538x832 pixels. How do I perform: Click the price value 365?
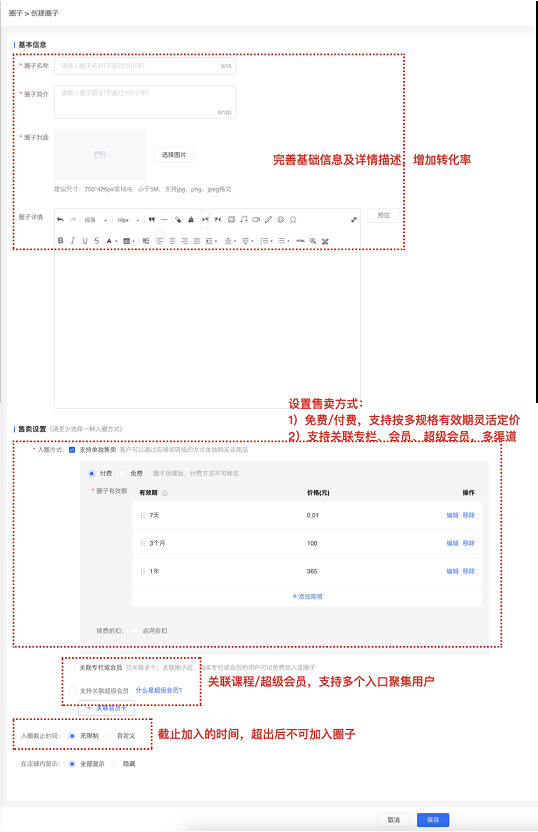point(312,571)
